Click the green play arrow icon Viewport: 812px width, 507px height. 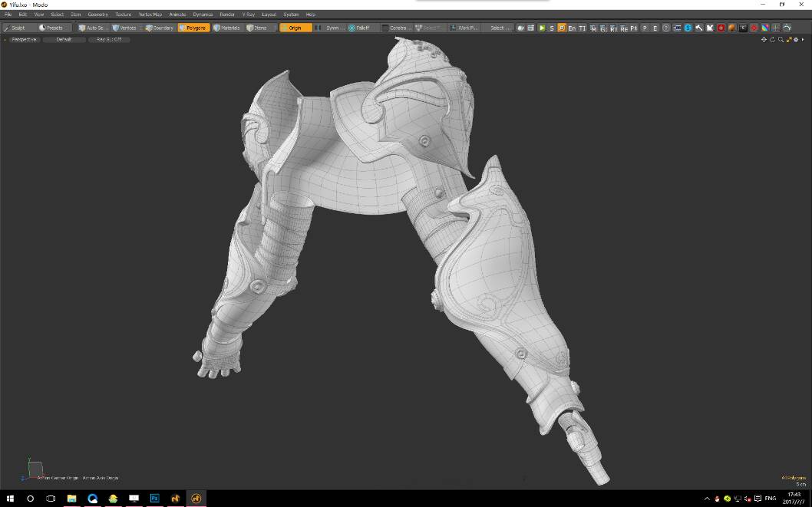click(542, 28)
